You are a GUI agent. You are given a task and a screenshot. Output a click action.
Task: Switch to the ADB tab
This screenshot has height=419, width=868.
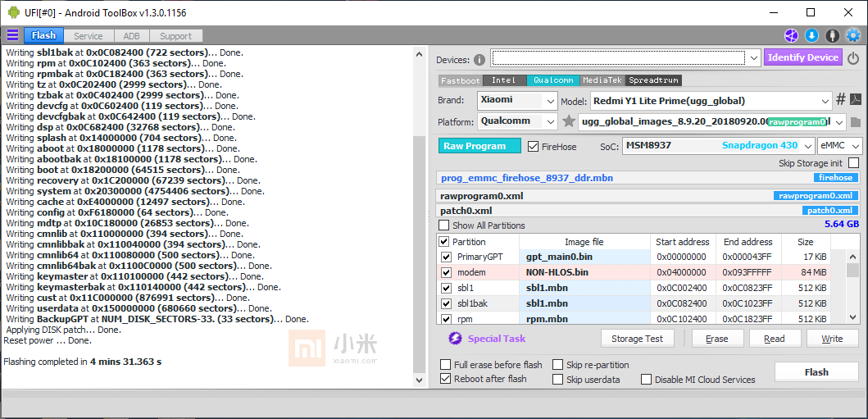pos(132,36)
